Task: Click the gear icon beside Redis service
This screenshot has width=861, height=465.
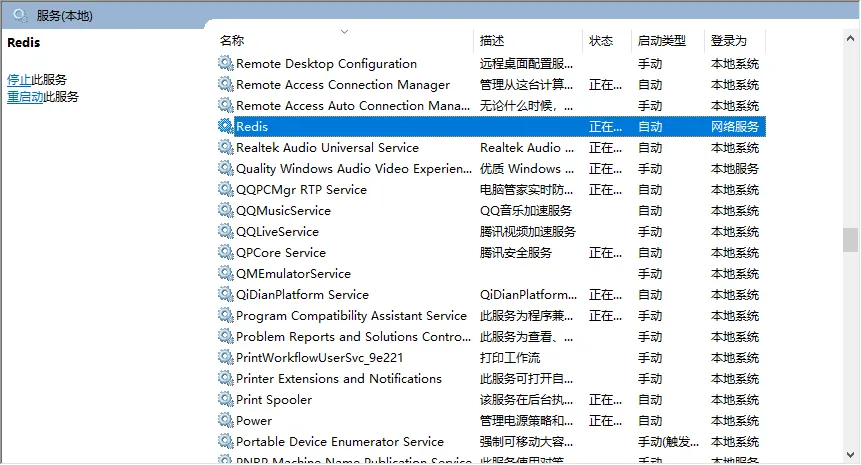Action: click(x=225, y=127)
